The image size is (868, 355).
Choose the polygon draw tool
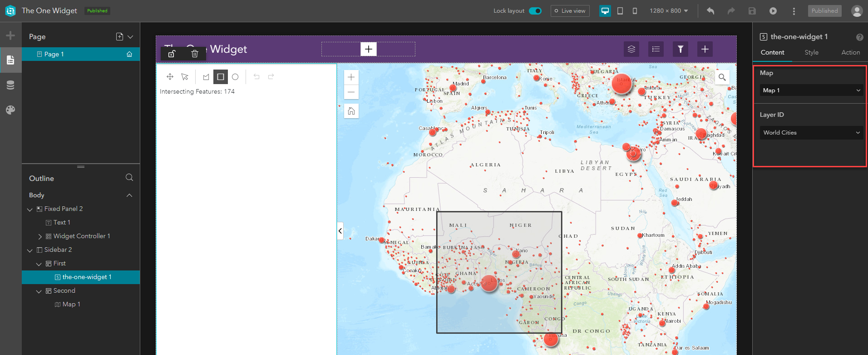point(206,77)
